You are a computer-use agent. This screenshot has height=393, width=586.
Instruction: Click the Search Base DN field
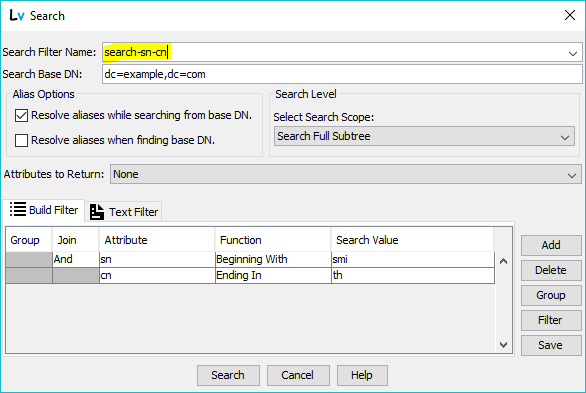pos(342,74)
